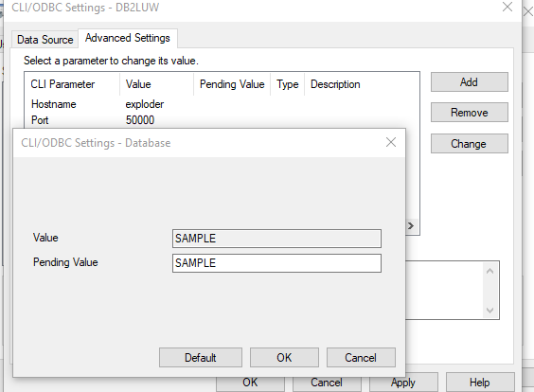Click the Remove parameter button
534x392 pixels.
pos(470,113)
